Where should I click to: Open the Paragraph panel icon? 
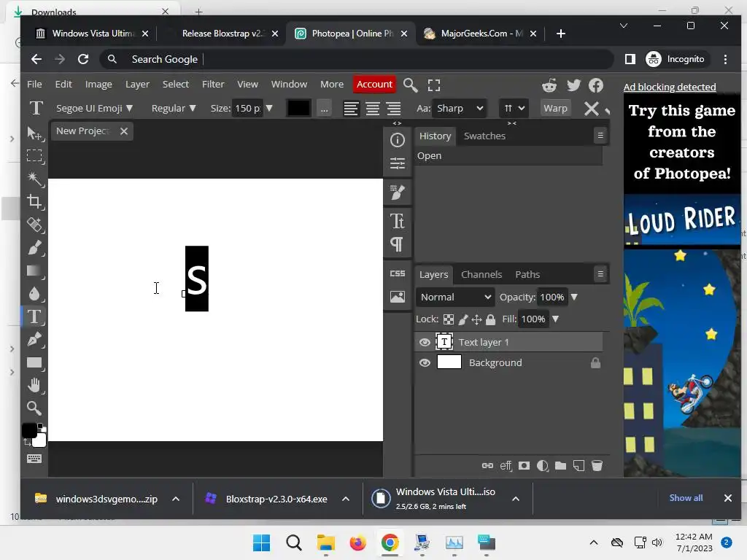coord(398,244)
